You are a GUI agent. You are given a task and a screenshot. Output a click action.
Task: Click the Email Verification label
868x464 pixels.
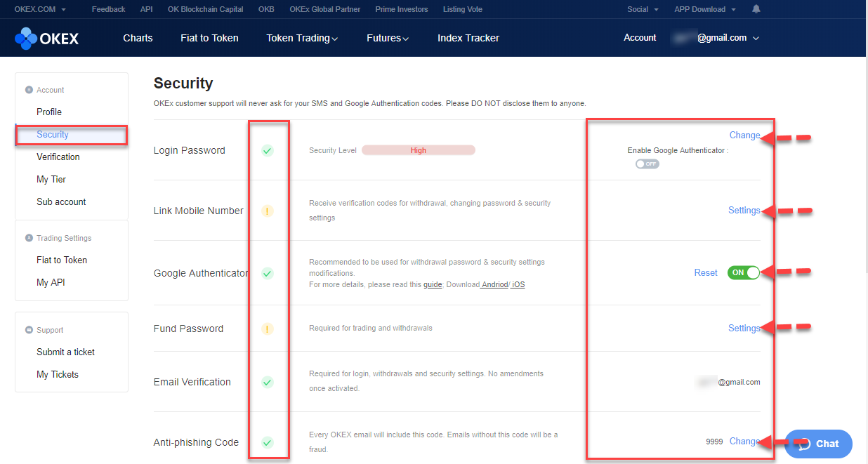click(x=192, y=382)
